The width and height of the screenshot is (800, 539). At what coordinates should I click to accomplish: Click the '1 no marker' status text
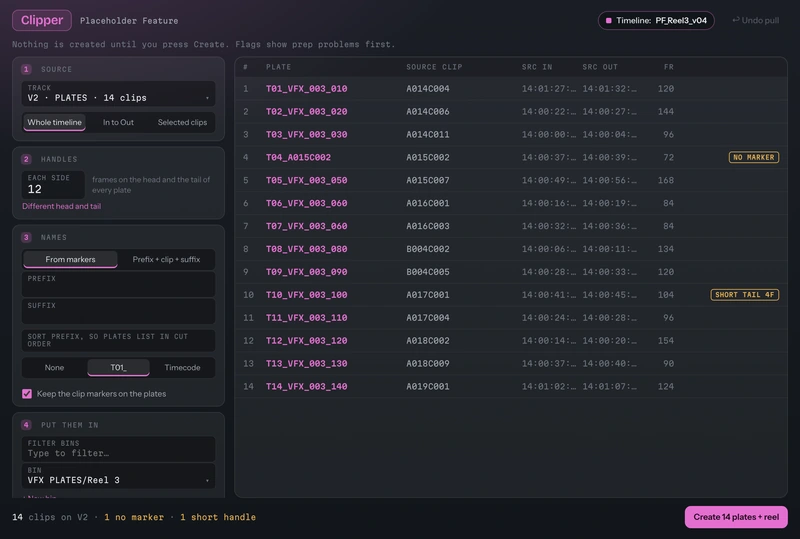point(134,517)
